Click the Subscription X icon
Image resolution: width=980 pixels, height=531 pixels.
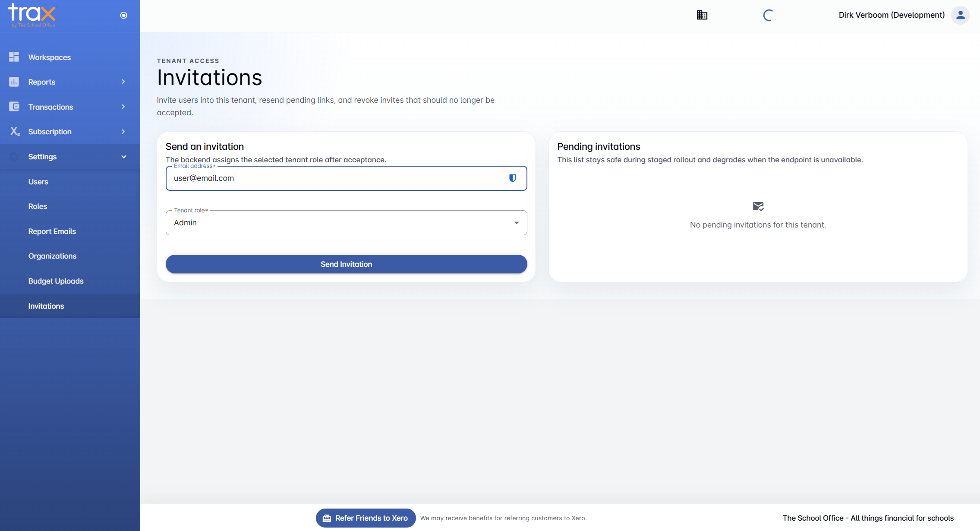(15, 131)
